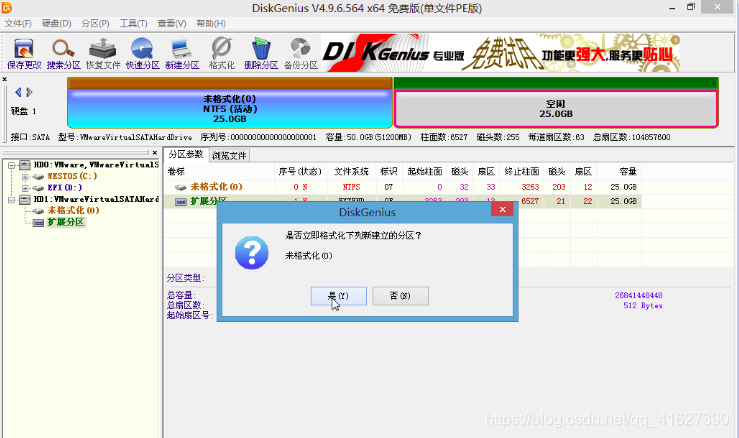
Task: Click the DiskGenius app icon in title bar
Action: pyautogui.click(x=7, y=8)
